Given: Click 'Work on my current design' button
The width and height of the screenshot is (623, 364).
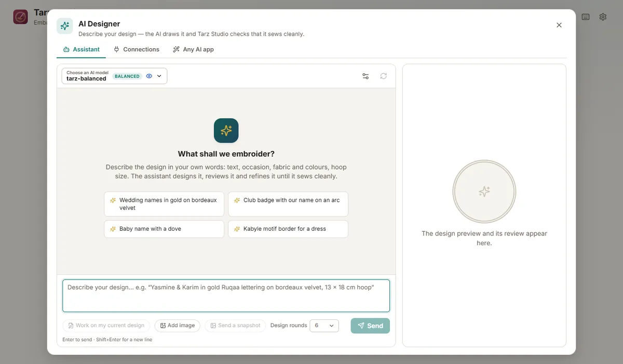Looking at the screenshot, I should pyautogui.click(x=106, y=326).
